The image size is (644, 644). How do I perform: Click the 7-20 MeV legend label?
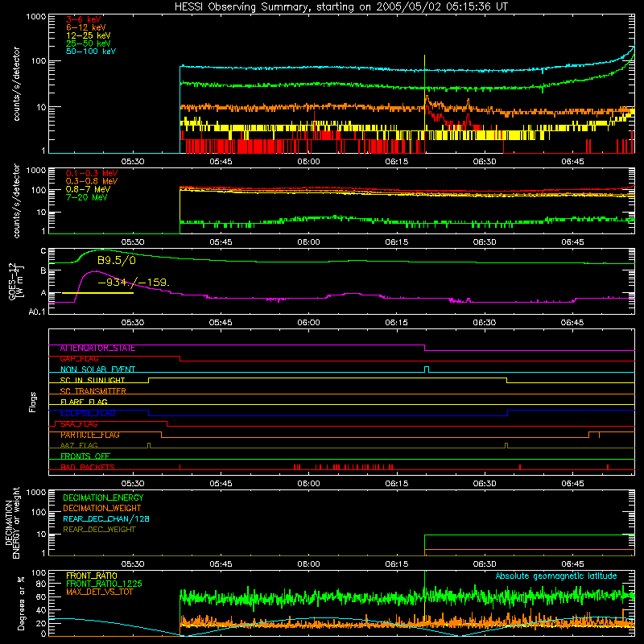(x=86, y=197)
